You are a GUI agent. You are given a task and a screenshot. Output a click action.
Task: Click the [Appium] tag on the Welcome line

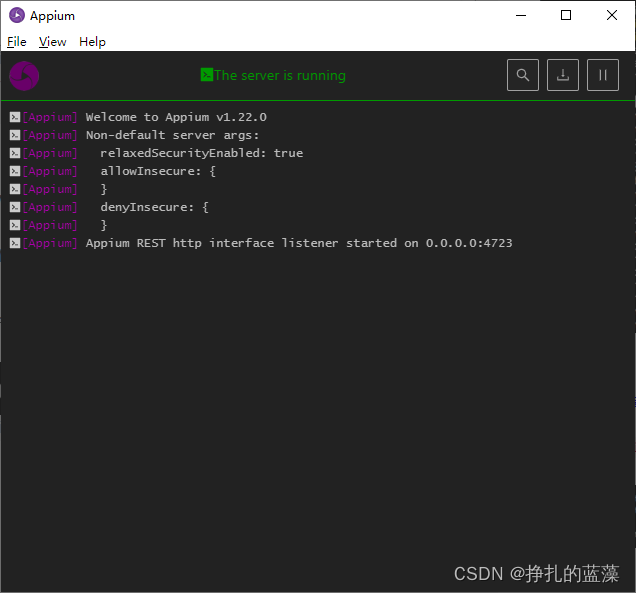(x=50, y=117)
